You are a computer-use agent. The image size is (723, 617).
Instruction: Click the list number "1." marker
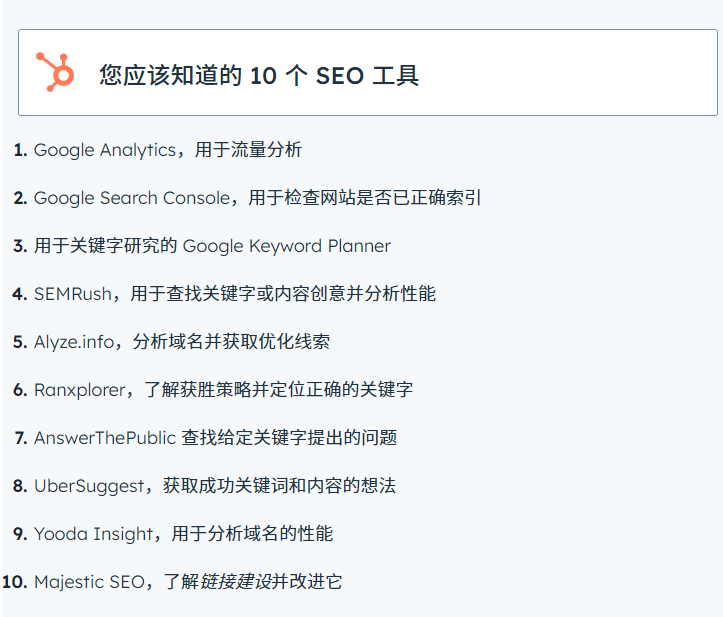(20, 150)
